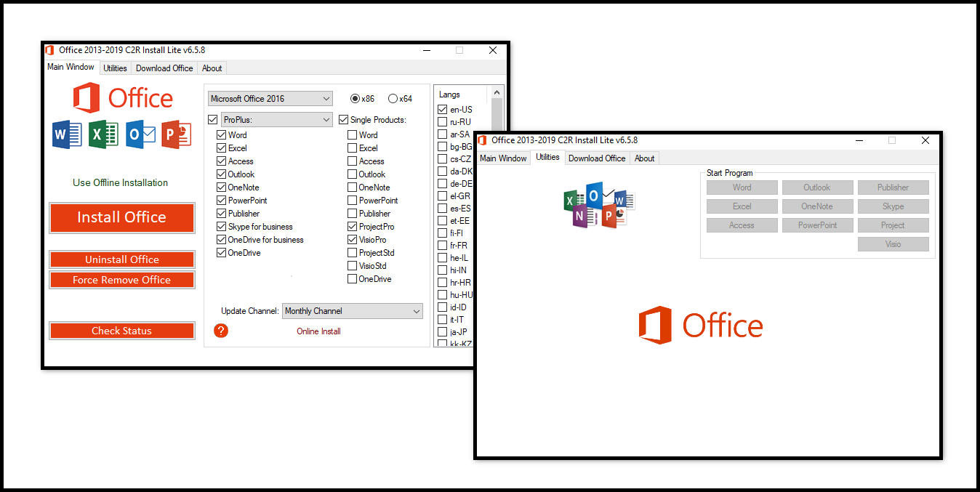
Task: Click the OneNote button under Start Program
Action: 817,206
